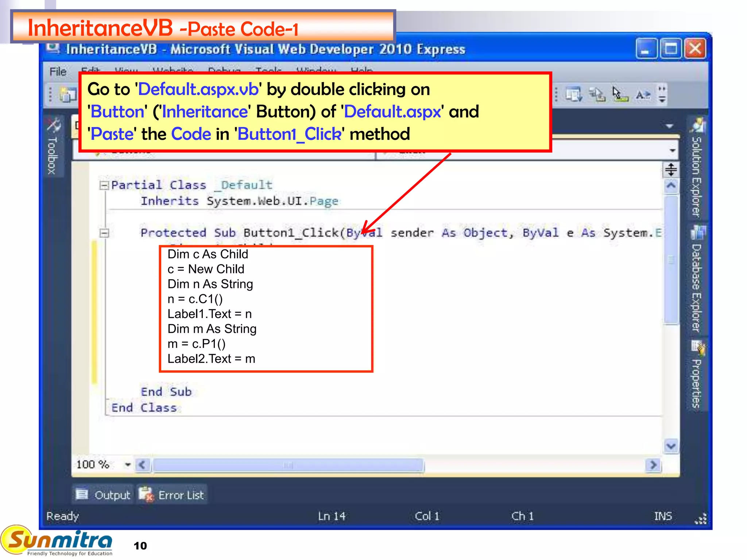Maximize the InheritanceVB window
The image size is (747, 560).
[671, 48]
